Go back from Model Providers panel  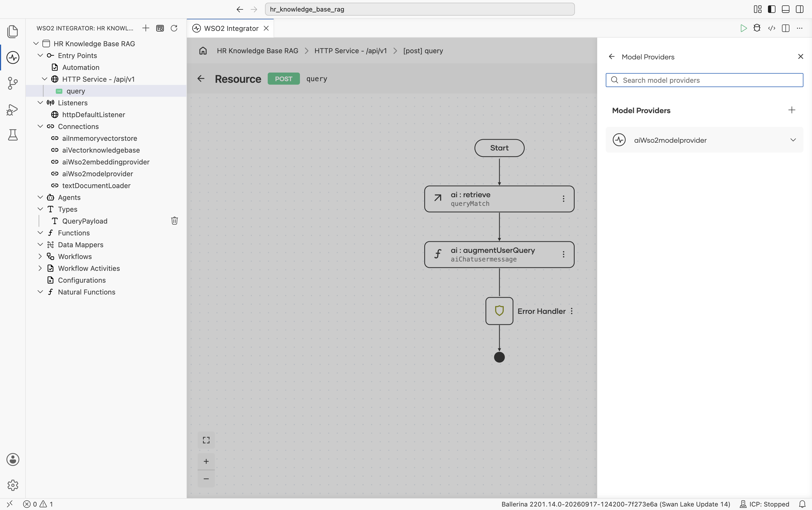point(612,57)
